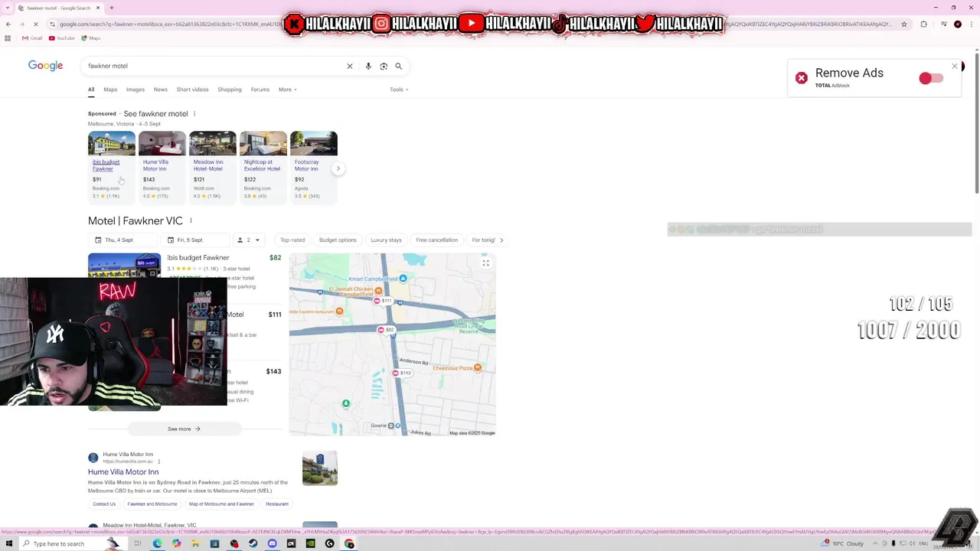The height and width of the screenshot is (551, 980).
Task: Switch to the Shopping results tab
Action: pos(230,90)
